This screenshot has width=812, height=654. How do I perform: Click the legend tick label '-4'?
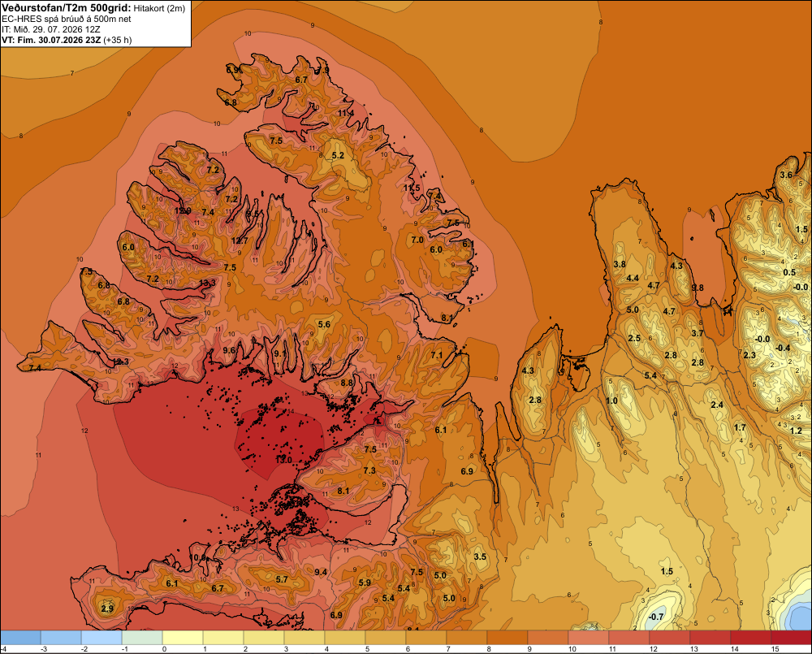pos(3,649)
